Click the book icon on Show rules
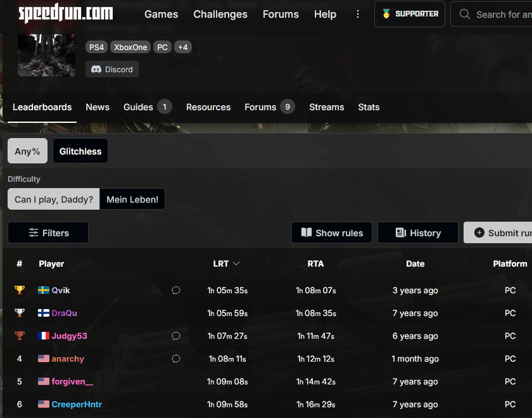Viewport: 532px width, 418px height. (x=307, y=233)
